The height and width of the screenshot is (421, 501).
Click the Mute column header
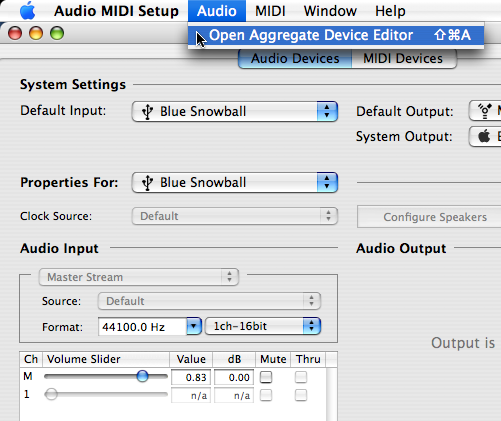click(x=273, y=359)
